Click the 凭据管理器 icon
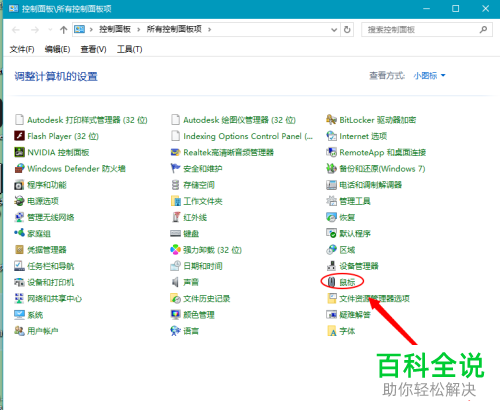This screenshot has height=410, width=500. click(19, 250)
